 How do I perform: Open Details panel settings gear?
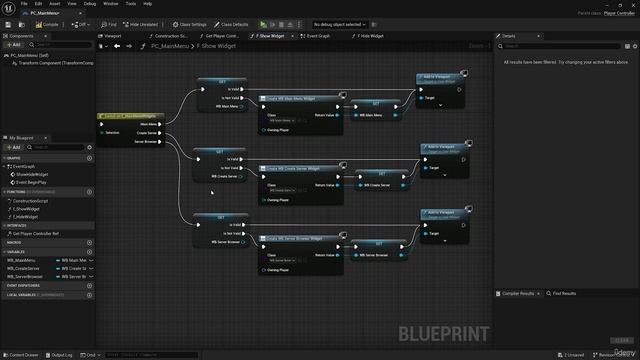[635, 47]
